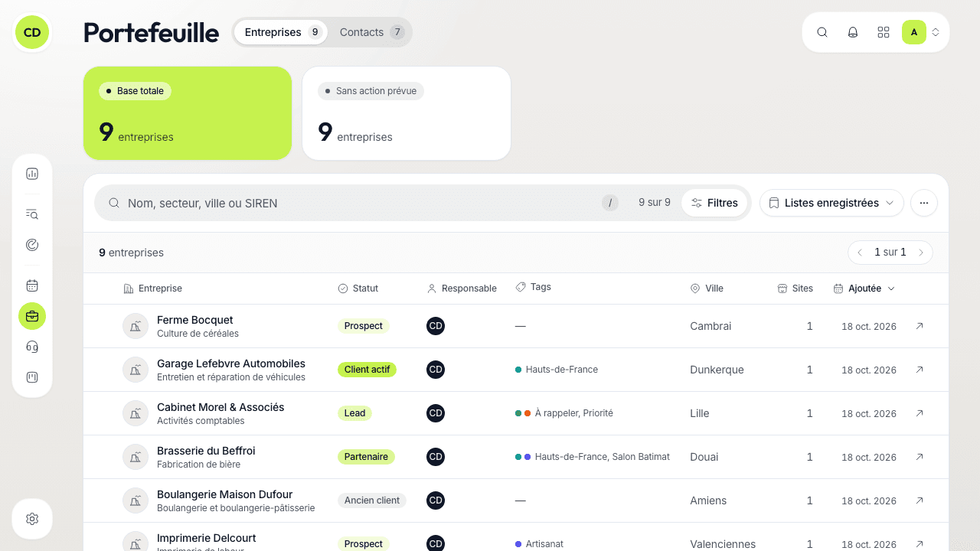Open Brasserie du Beffroi arrow icon

click(x=920, y=457)
